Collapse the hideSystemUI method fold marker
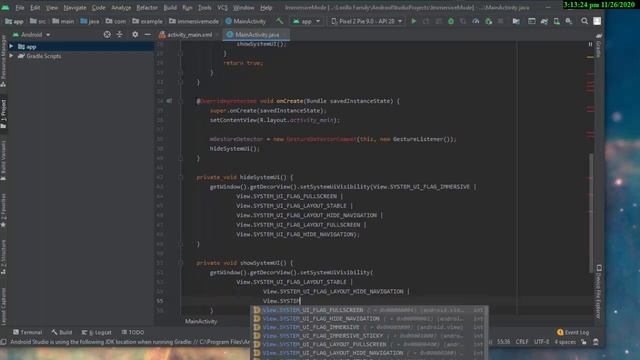Screen dimensions: 640x360 pos(180,177)
